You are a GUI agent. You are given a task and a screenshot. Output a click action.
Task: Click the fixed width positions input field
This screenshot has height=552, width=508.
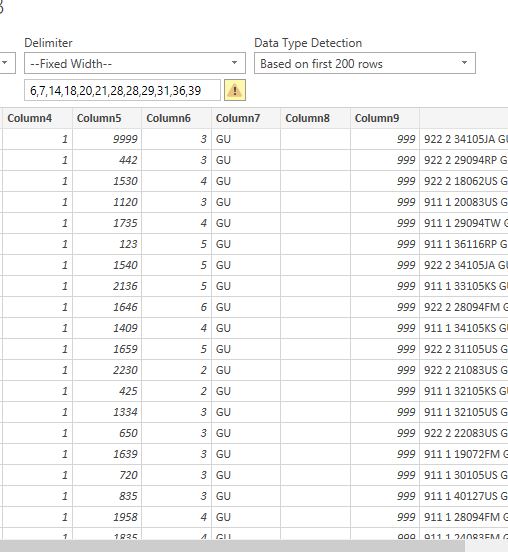click(x=122, y=90)
